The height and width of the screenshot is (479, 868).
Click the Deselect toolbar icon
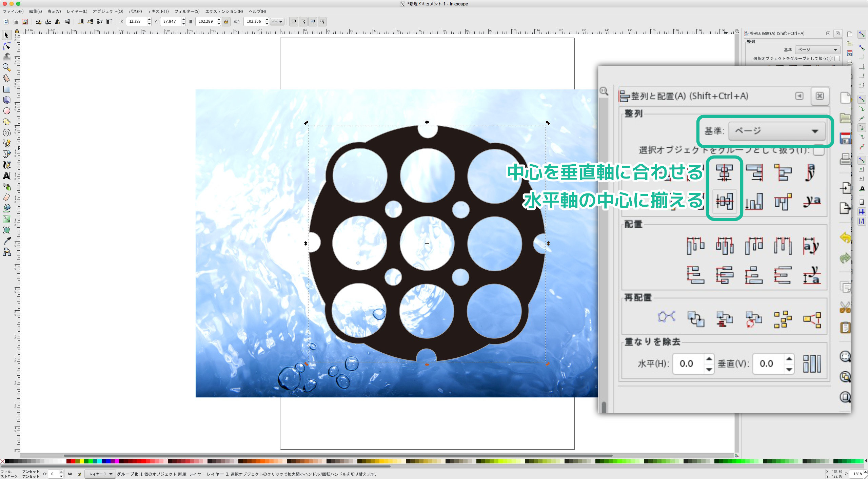click(25, 22)
